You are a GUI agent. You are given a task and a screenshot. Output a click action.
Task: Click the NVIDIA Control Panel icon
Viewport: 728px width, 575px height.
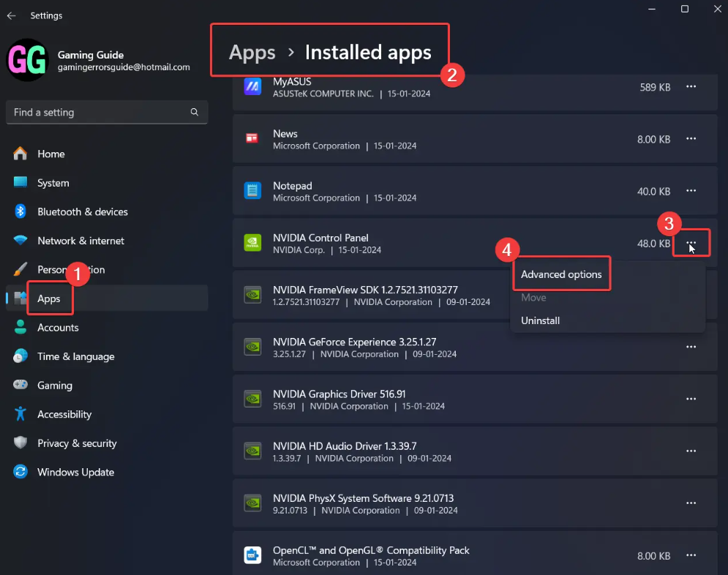(x=252, y=243)
